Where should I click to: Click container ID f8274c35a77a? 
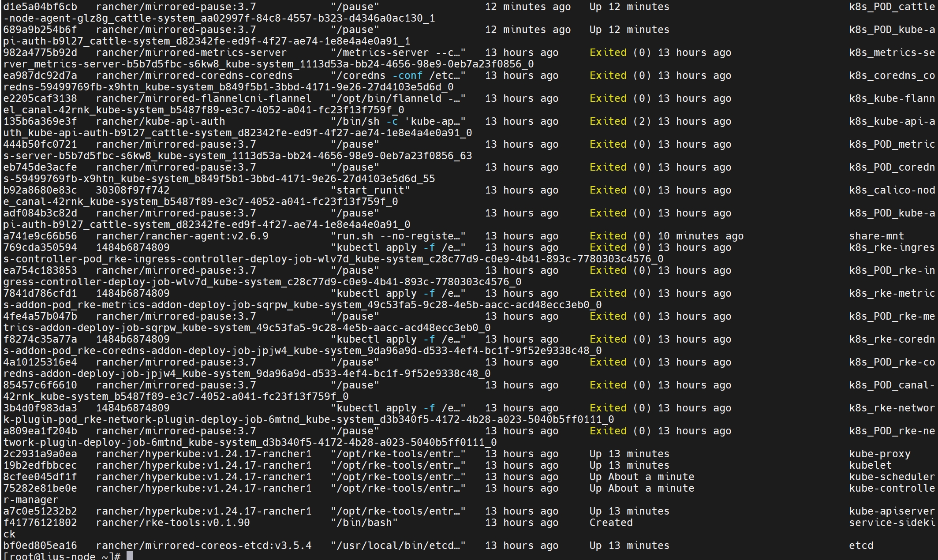pos(40,340)
